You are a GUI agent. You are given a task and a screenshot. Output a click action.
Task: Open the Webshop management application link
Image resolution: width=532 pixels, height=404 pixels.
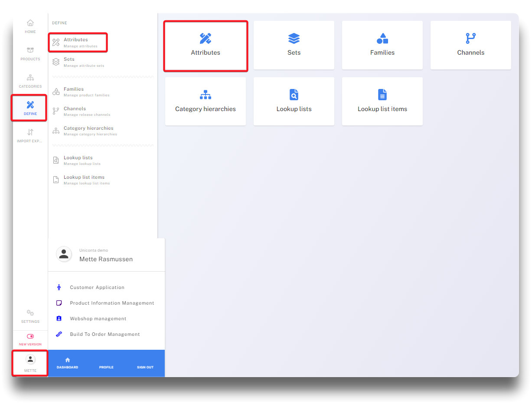(98, 319)
